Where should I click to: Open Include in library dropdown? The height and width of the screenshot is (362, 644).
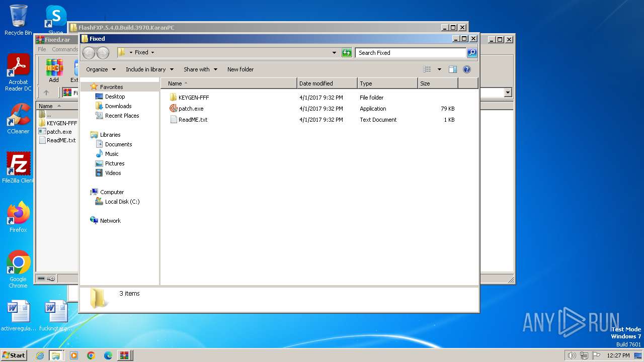tap(149, 69)
